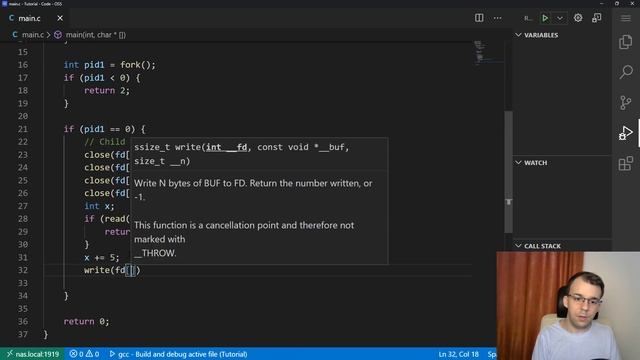Click the editor vertical scrollbar thumb
This screenshot has height=360, width=640.
point(508,171)
